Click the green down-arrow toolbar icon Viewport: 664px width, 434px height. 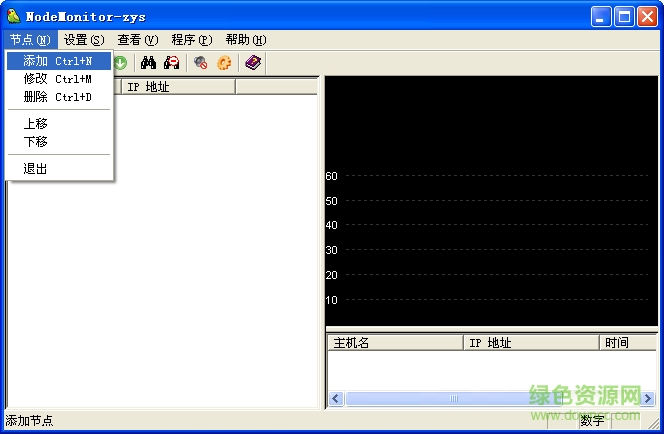coord(120,63)
